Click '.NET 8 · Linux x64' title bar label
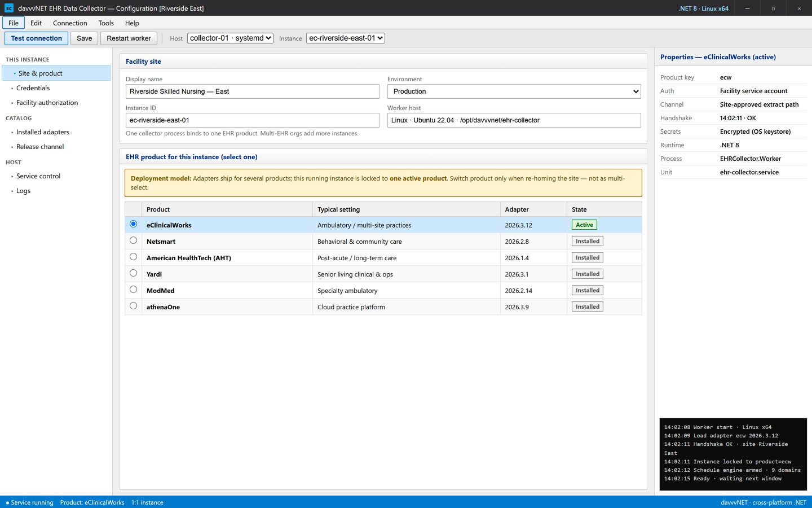Viewport: 812px width, 508px height. point(704,8)
